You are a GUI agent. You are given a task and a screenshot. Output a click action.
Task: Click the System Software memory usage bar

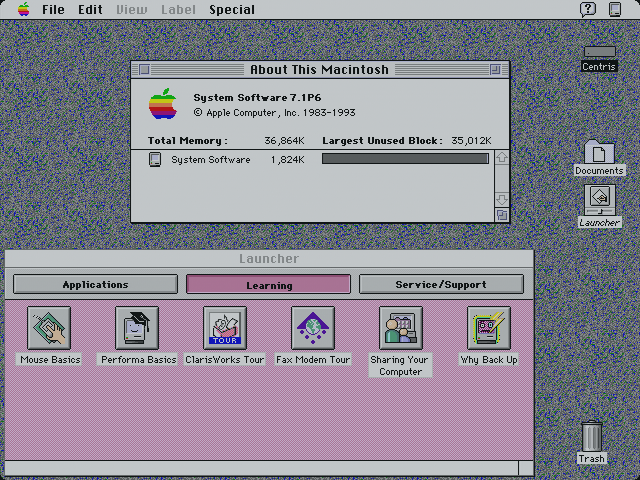[405, 159]
